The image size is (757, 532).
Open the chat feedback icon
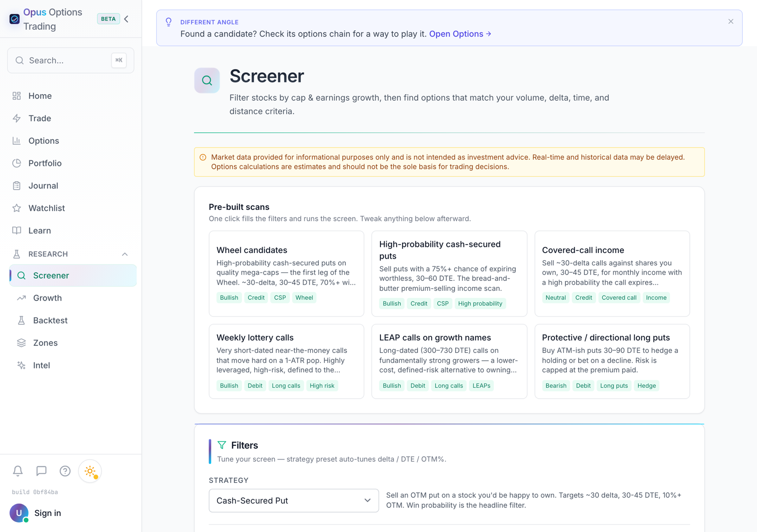(41, 471)
